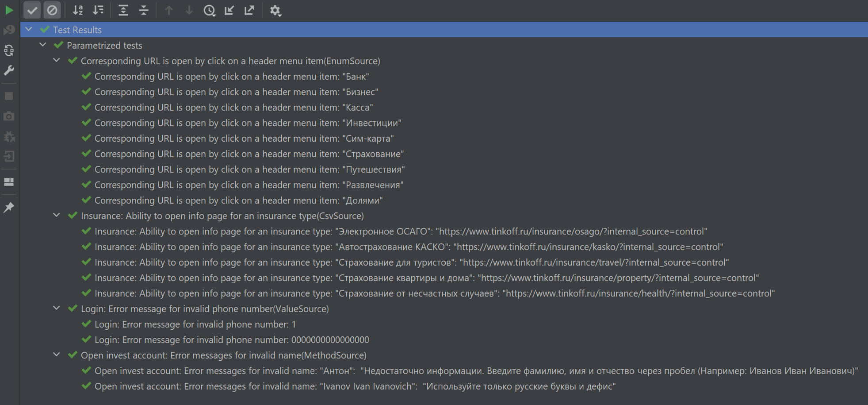Select the Parametrized tests row
Screen dimensions: 868x405
pos(104,45)
